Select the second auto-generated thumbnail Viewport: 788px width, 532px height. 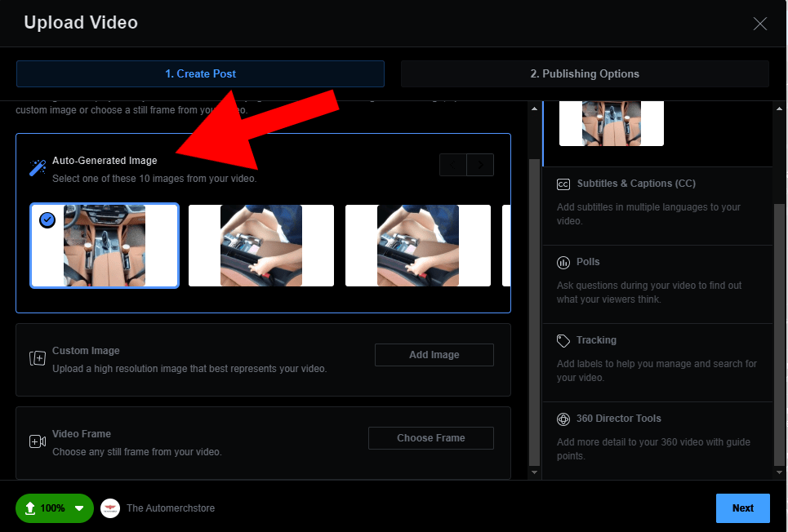(x=261, y=246)
